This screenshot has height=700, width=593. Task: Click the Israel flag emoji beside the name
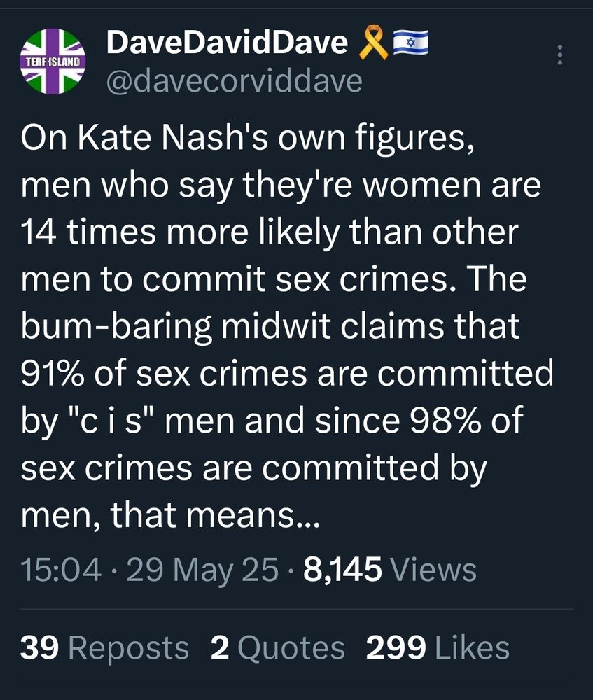pos(410,44)
